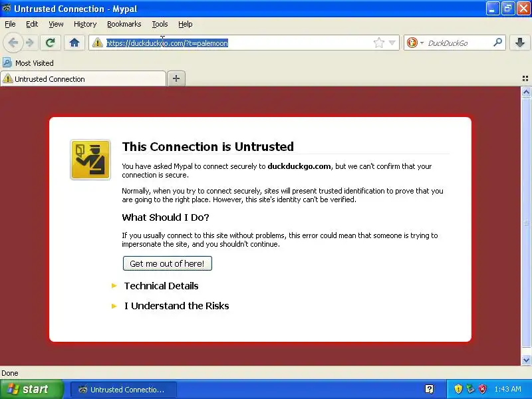Open the Edit menu

point(32,24)
